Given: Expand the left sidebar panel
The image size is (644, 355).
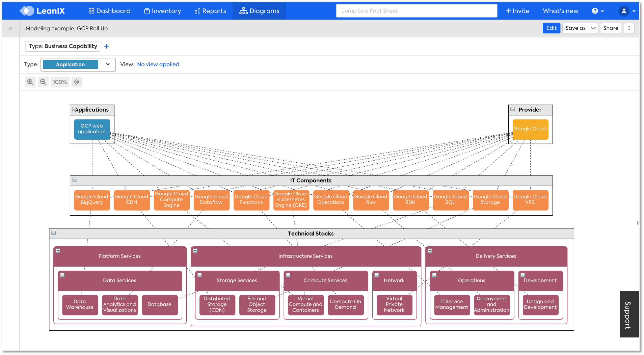Looking at the screenshot, I should click(10, 28).
